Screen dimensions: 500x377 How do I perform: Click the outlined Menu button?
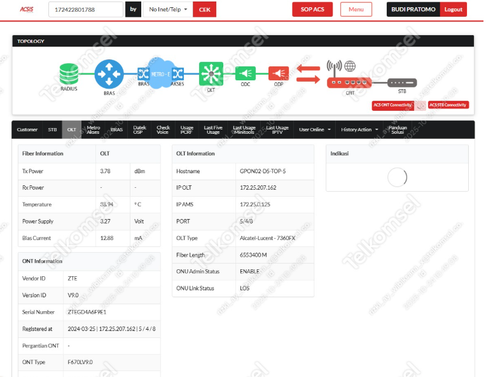pos(356,9)
